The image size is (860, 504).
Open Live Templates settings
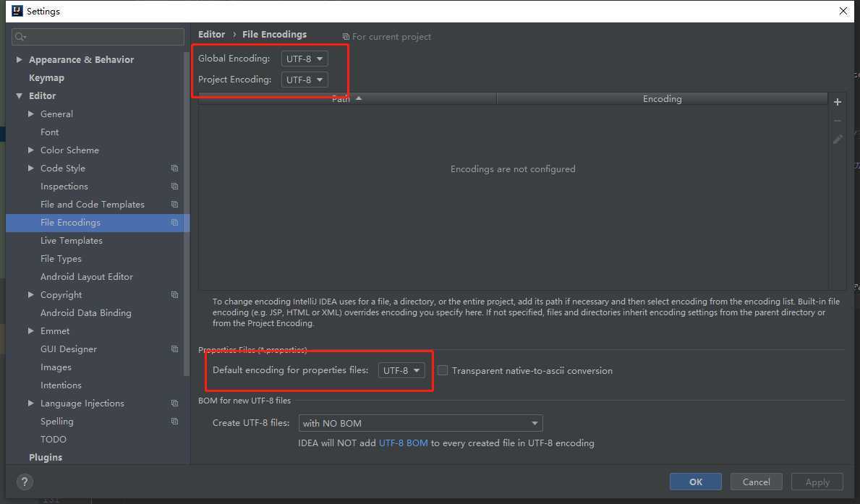72,241
